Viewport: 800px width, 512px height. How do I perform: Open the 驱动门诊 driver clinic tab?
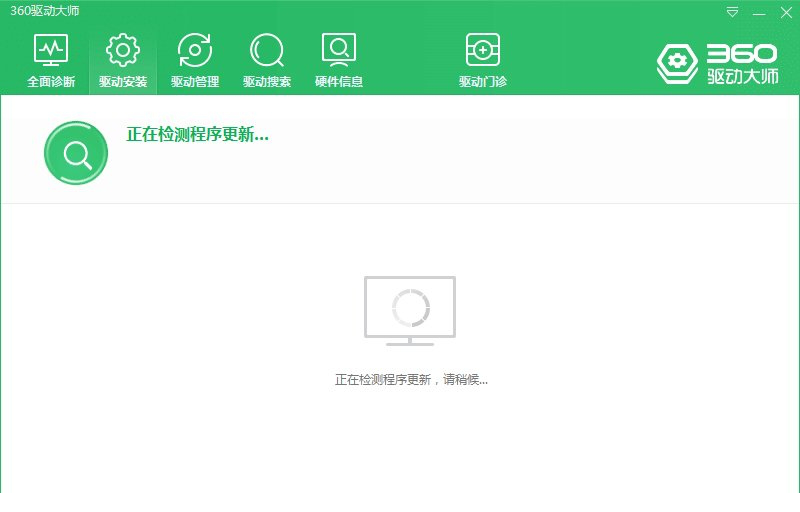click(x=483, y=60)
